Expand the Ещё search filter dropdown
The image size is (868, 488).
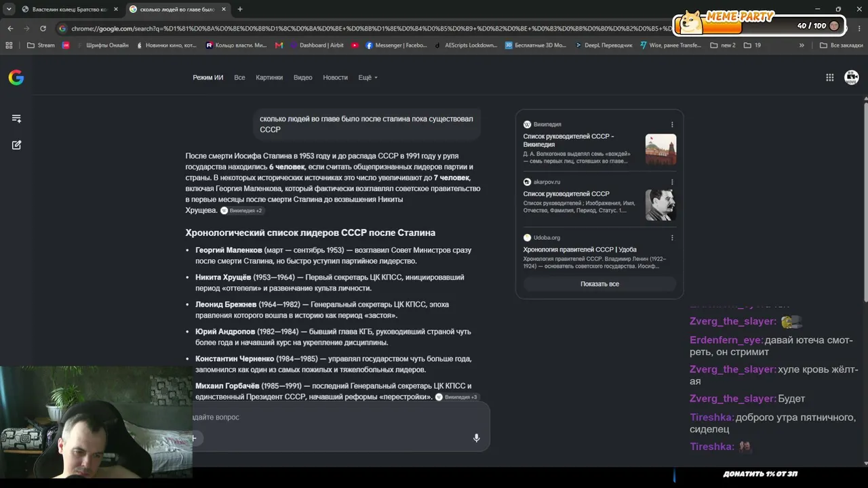(368, 77)
